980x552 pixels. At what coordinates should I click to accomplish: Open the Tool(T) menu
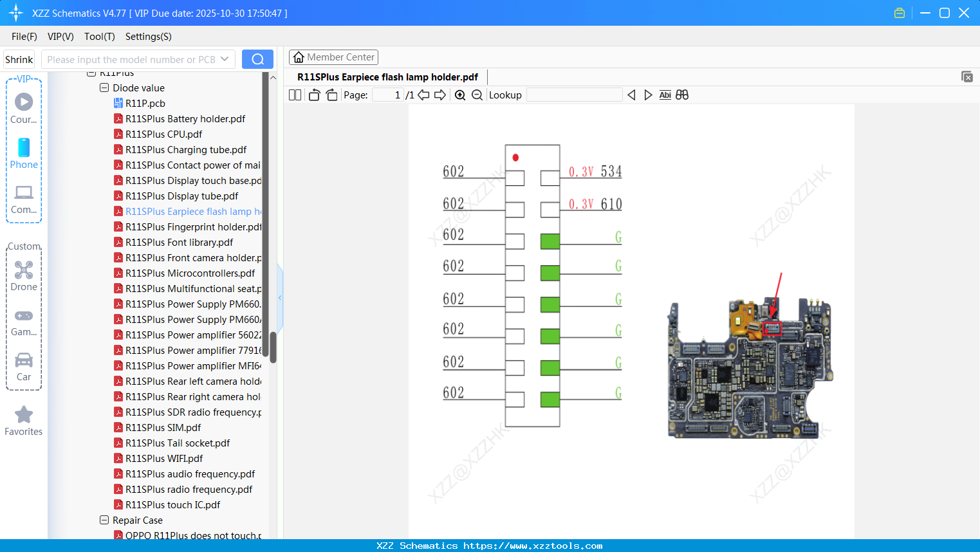pos(99,37)
